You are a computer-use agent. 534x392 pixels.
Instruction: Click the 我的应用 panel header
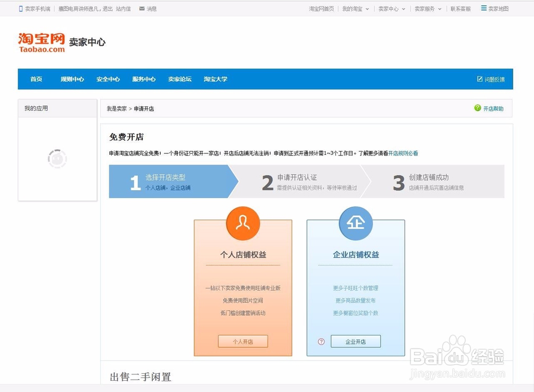pos(58,108)
